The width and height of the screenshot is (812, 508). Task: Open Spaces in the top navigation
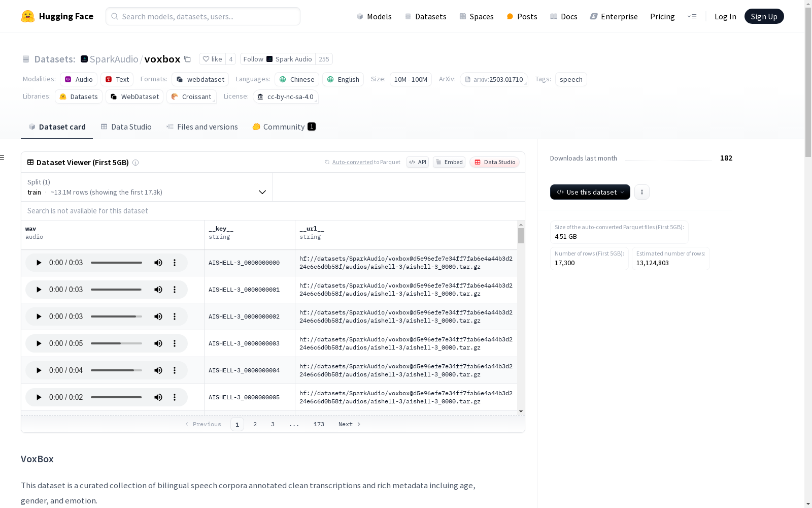click(477, 16)
